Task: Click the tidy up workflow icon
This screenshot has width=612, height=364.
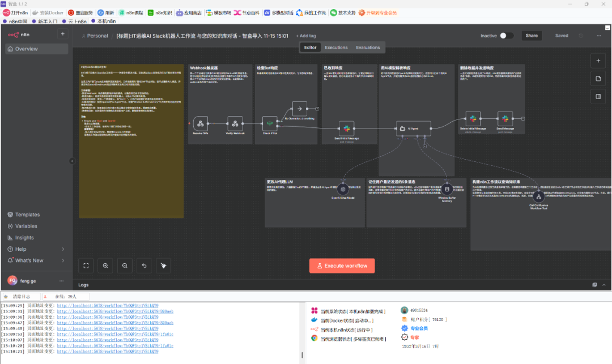Action: coord(163,265)
